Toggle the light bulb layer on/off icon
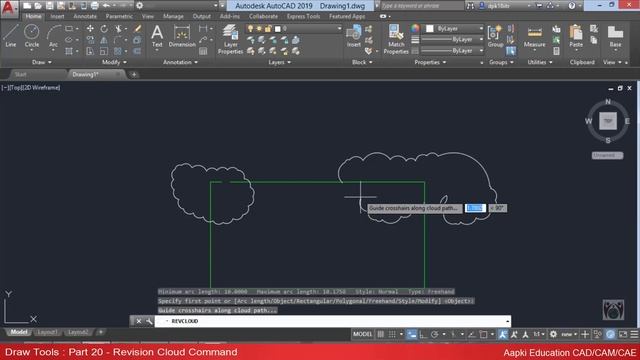The image size is (640, 360). coord(250,29)
